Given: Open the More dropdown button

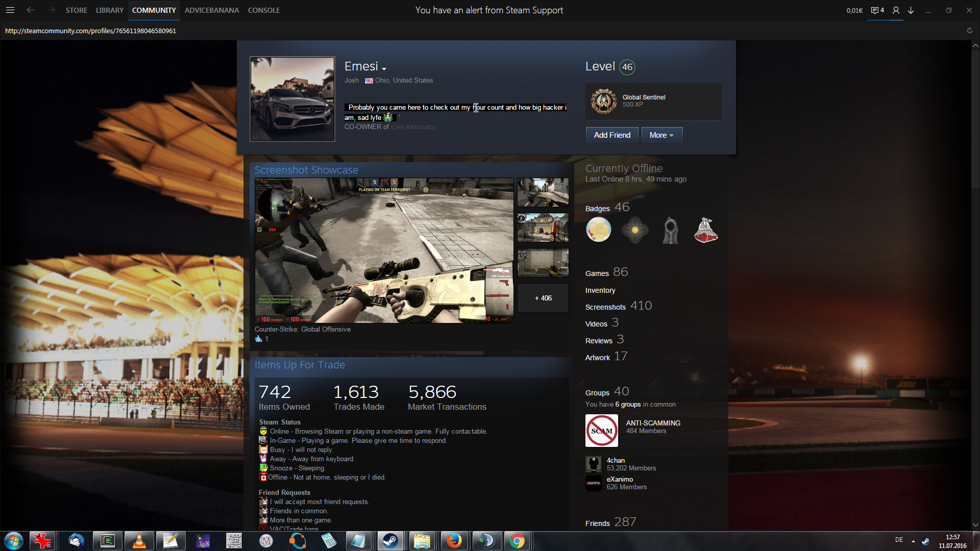Looking at the screenshot, I should 661,135.
